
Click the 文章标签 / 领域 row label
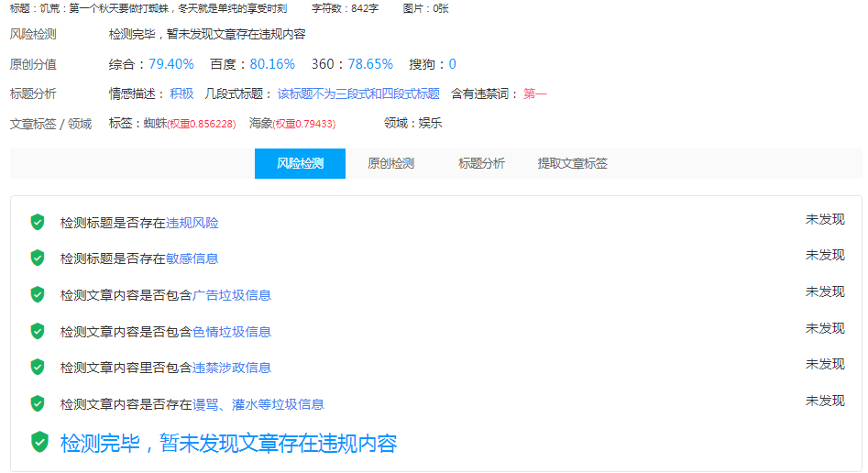(51, 124)
